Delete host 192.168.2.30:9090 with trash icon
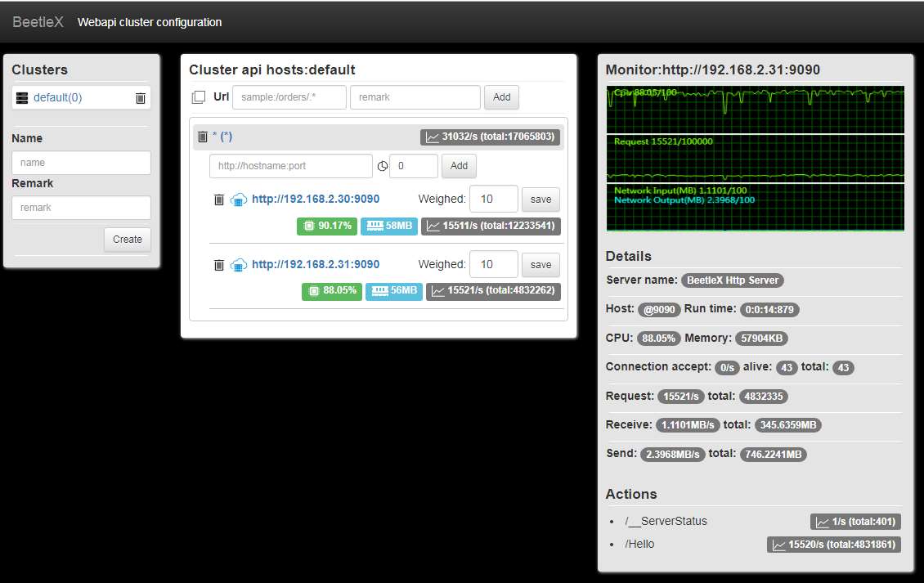 (x=218, y=200)
